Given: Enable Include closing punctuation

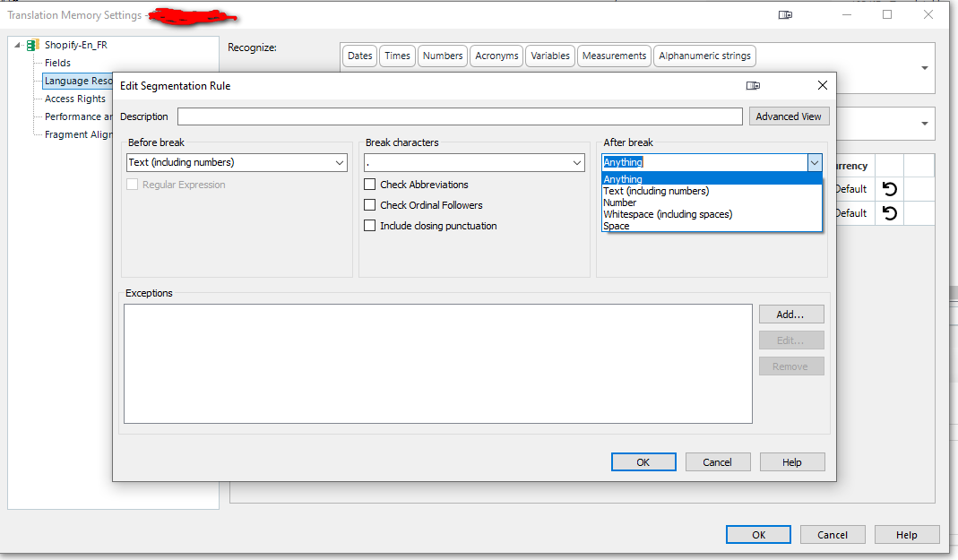Looking at the screenshot, I should (370, 225).
